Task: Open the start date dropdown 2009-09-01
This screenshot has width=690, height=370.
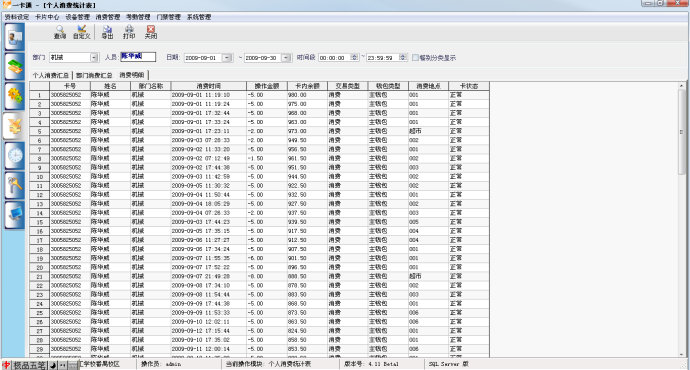Action: point(227,58)
